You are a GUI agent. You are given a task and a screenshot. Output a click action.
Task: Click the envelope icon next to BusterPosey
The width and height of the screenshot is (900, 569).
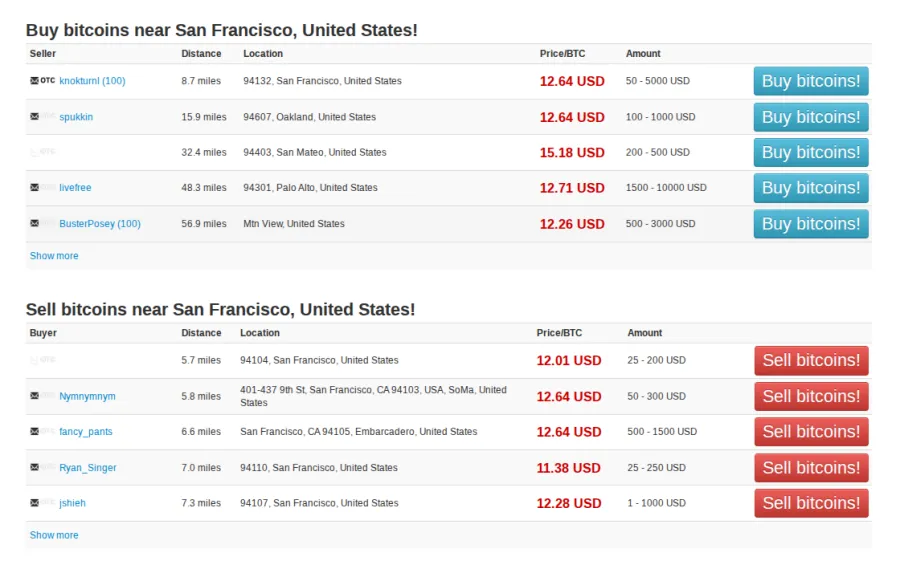tap(35, 224)
